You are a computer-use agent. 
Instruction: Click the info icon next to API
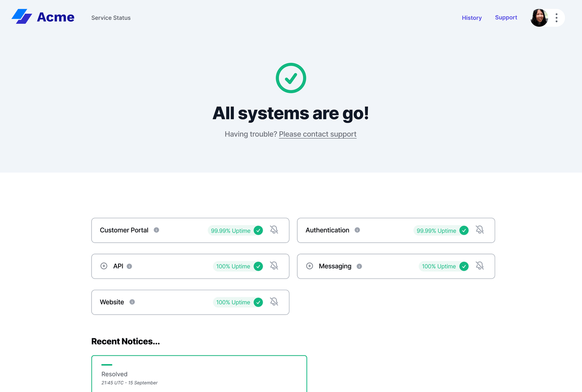[x=129, y=266]
